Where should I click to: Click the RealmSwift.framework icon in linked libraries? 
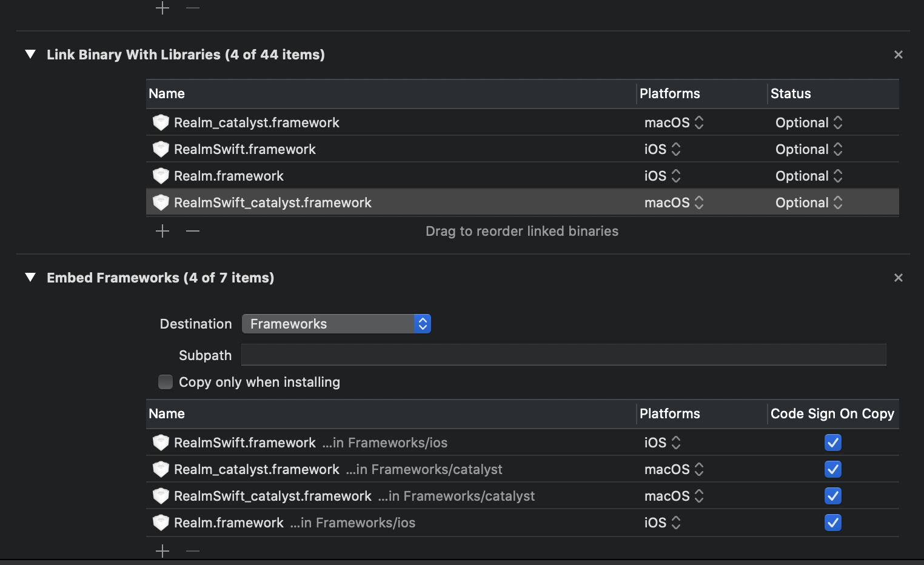coord(161,149)
